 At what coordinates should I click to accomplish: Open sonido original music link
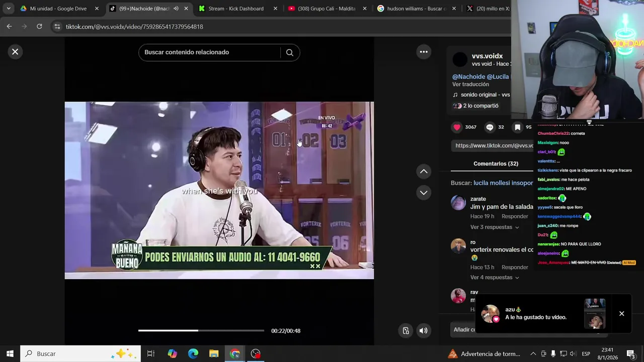481,95
